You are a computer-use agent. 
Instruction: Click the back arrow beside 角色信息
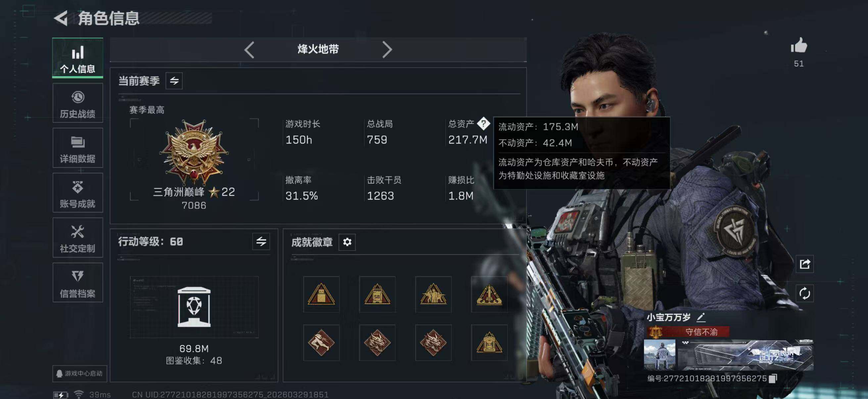[61, 18]
